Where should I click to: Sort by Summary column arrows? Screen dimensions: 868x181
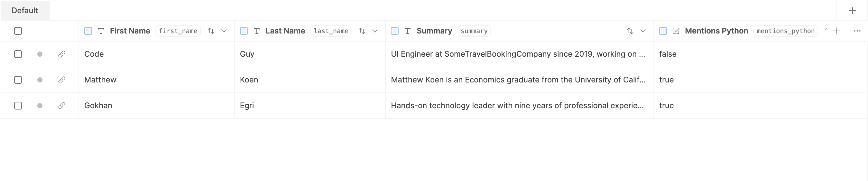coord(630,31)
